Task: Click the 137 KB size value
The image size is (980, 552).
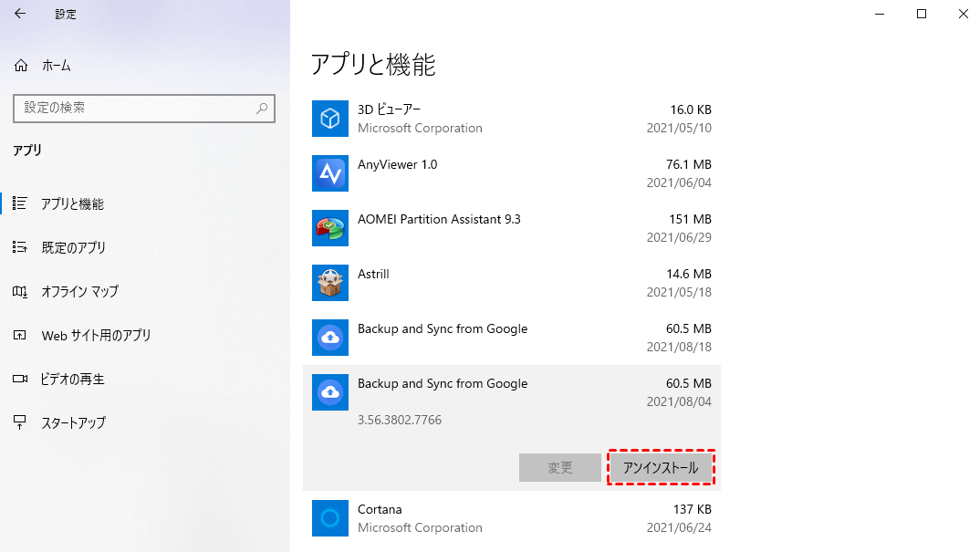Action: tap(692, 509)
